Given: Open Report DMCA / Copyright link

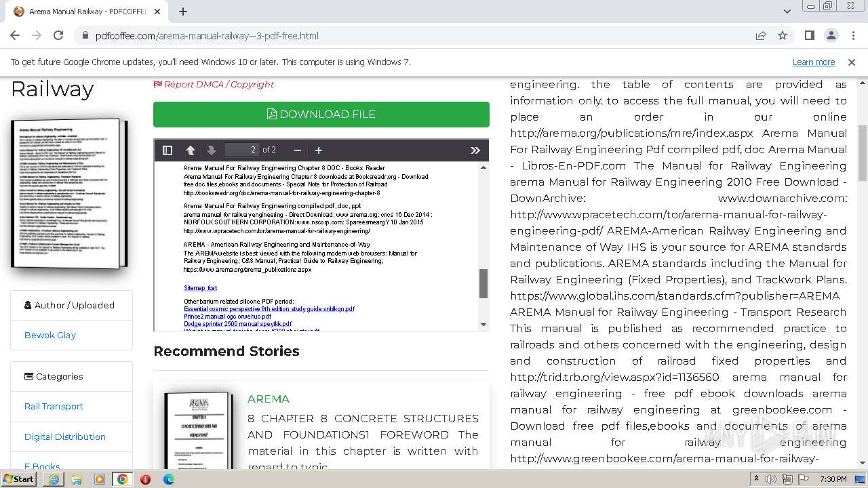Looking at the screenshot, I should coord(214,84).
